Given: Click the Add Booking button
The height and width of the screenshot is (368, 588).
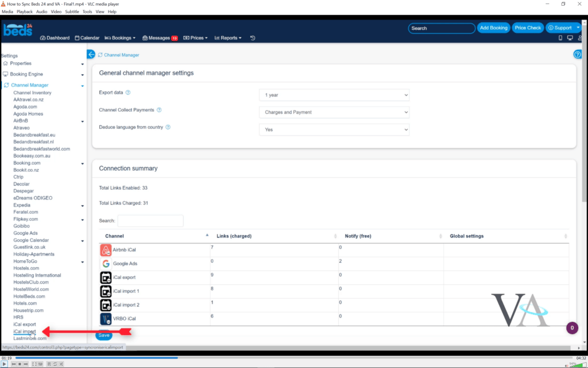Looking at the screenshot, I should pyautogui.click(x=493, y=28).
